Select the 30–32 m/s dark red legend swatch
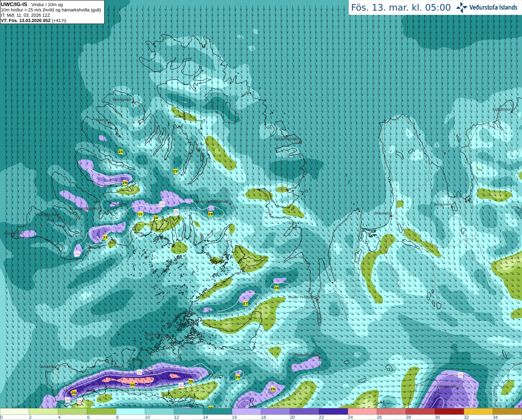 pyautogui.click(x=449, y=411)
